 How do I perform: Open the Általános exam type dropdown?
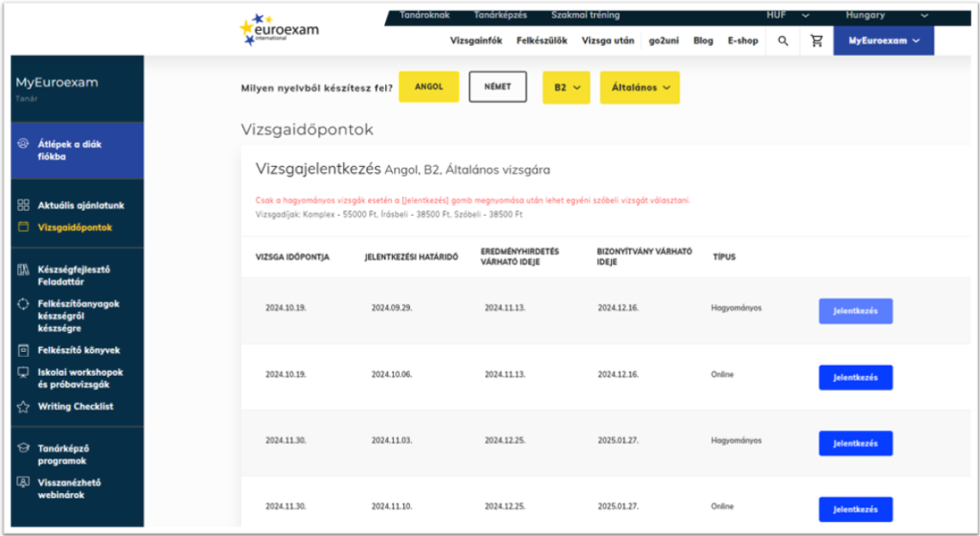(640, 88)
